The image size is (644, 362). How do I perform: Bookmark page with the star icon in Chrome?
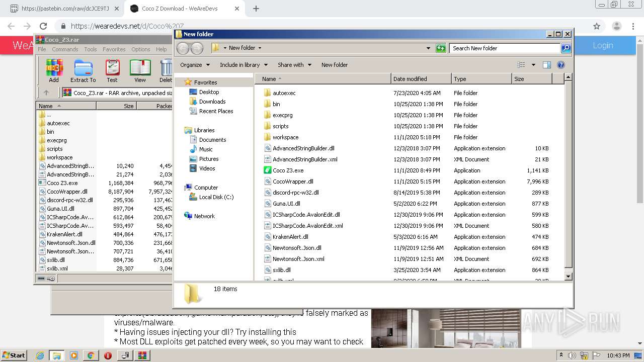coord(597,26)
